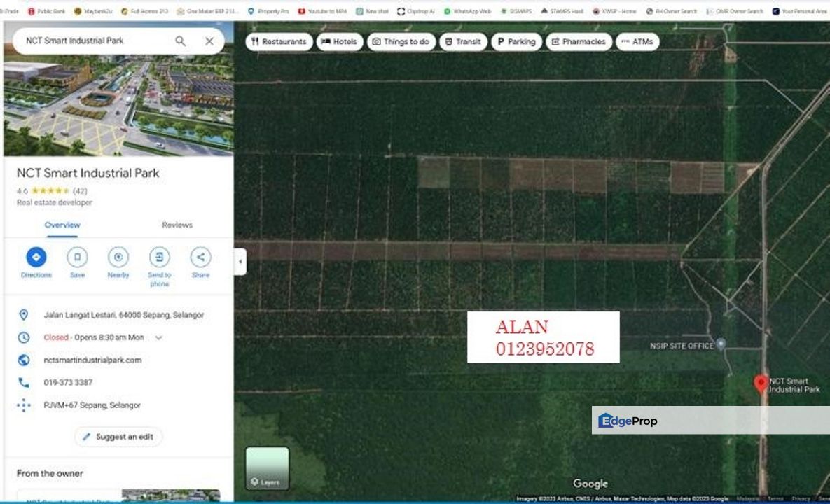
Task: Select the Things to do chip
Action: pyautogui.click(x=401, y=42)
